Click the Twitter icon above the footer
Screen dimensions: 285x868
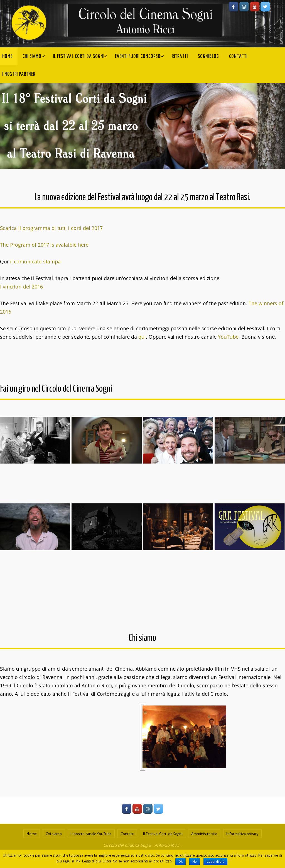158,809
